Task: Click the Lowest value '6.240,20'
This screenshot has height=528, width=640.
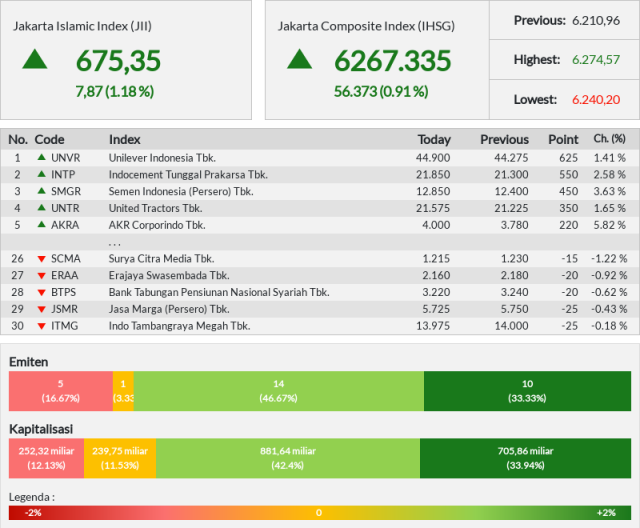Action: pyautogui.click(x=596, y=100)
